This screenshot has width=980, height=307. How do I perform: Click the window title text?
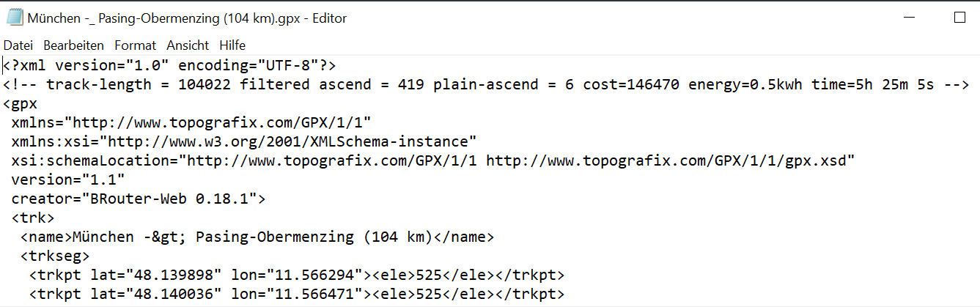click(187, 18)
